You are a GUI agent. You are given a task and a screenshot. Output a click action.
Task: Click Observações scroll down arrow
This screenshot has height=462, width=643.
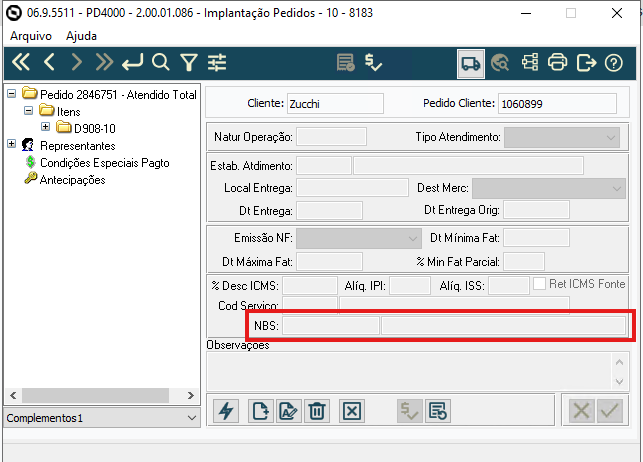click(x=619, y=382)
